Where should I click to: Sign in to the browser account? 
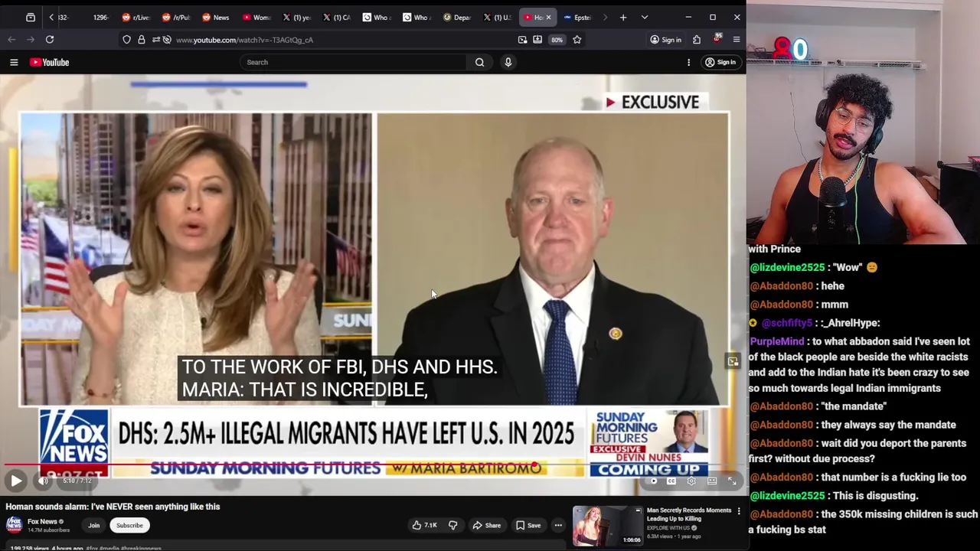(x=665, y=40)
